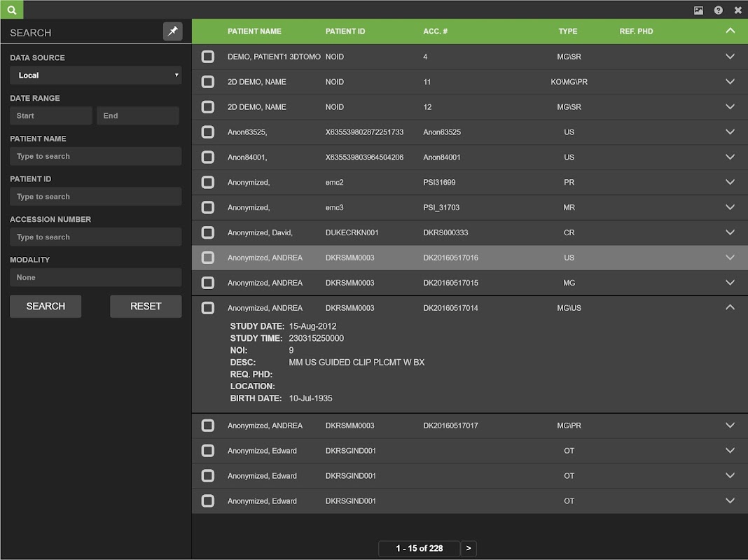
Task: Tick checkbox for Anonymized, David study
Action: [x=208, y=232]
